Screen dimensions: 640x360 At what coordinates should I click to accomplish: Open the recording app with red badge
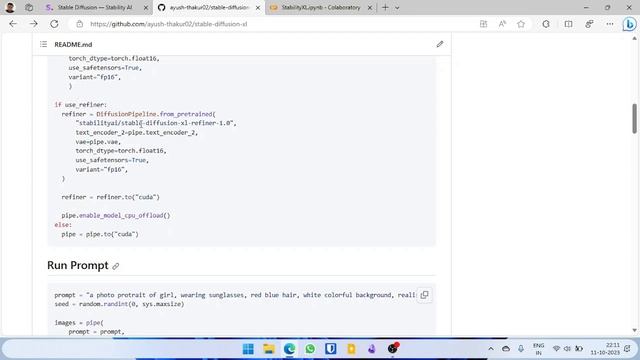pyautogui.click(x=393, y=348)
